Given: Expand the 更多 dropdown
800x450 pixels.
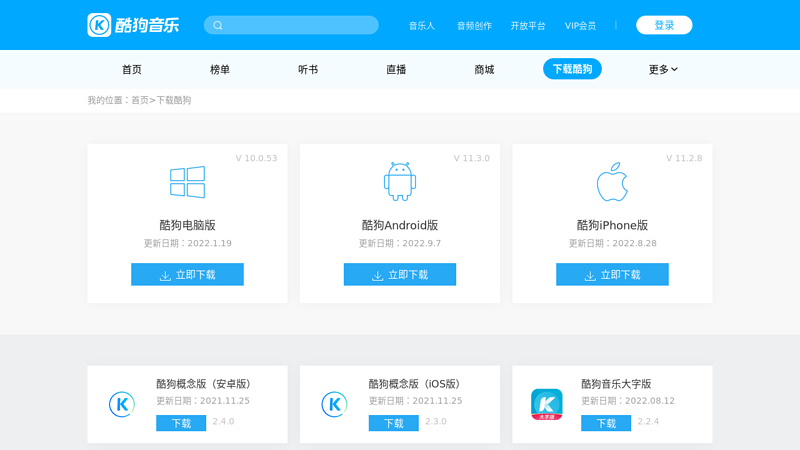Looking at the screenshot, I should click(663, 69).
